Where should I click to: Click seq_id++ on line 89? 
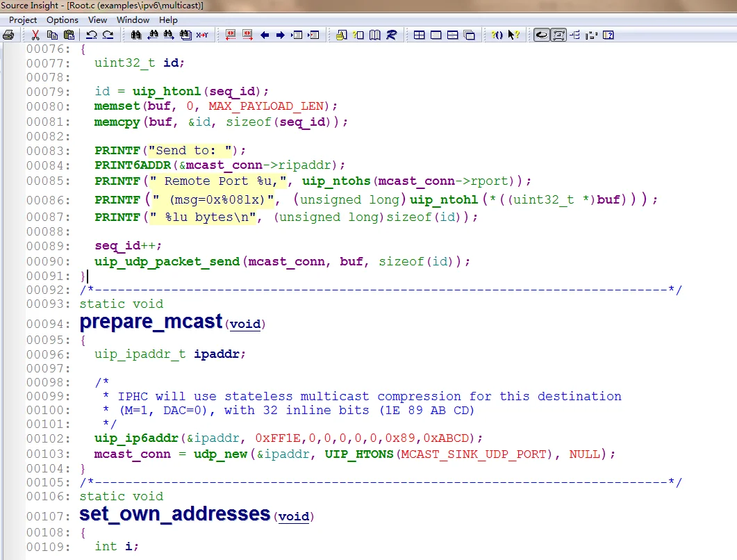coord(126,245)
